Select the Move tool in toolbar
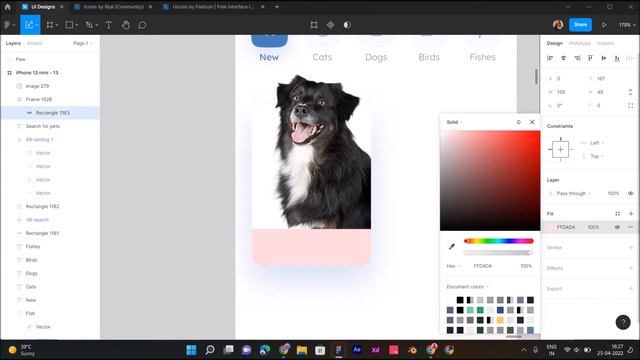This screenshot has width=640, height=360. pyautogui.click(x=28, y=25)
